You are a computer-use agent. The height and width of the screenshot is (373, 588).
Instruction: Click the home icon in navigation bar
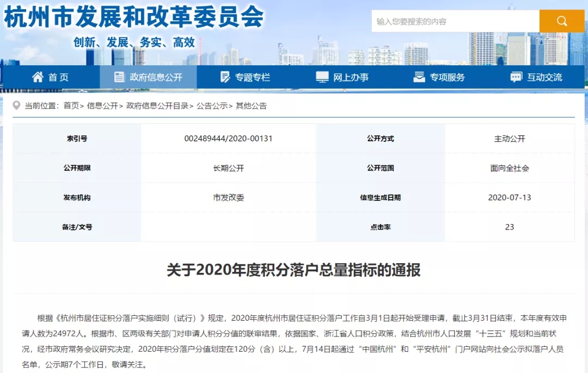(x=38, y=77)
